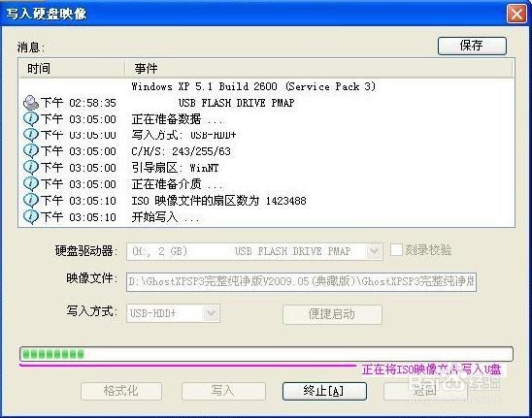This screenshot has width=532, height=418.
Task: Click the 格式化 button
Action: click(121, 391)
